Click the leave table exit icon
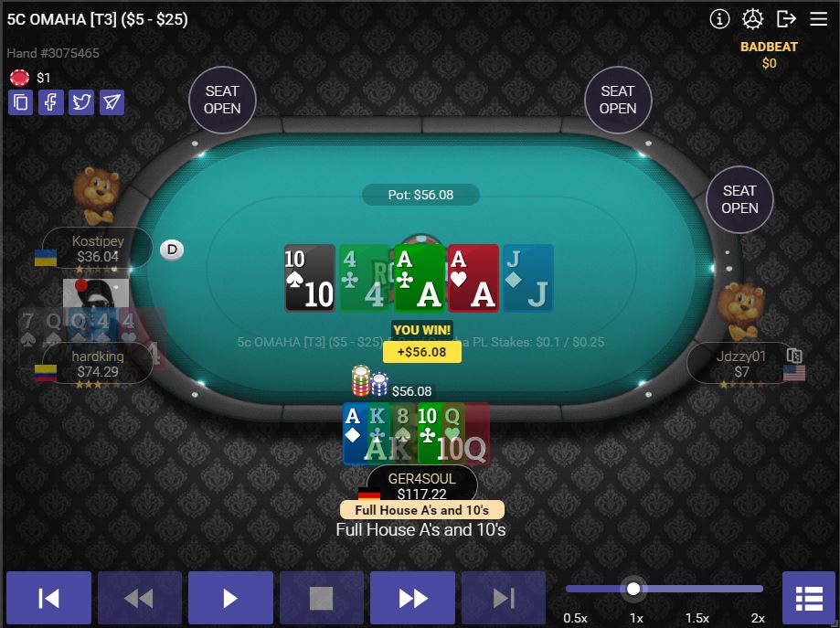The width and height of the screenshot is (840, 628). click(x=786, y=19)
